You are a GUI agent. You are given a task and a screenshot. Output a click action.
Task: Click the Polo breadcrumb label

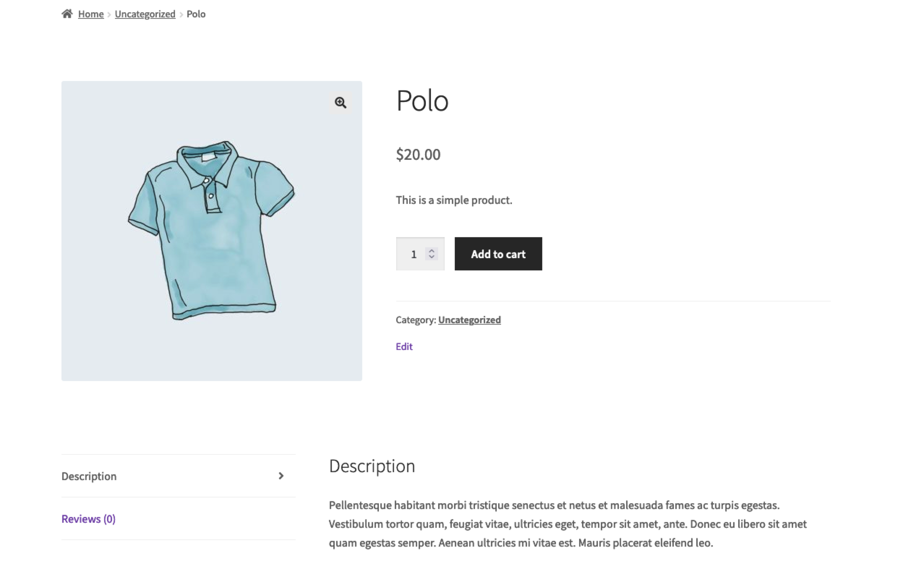pos(196,14)
